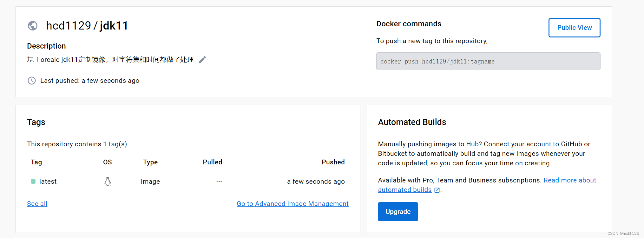
Task: Click the Tag column header
Action: point(36,162)
